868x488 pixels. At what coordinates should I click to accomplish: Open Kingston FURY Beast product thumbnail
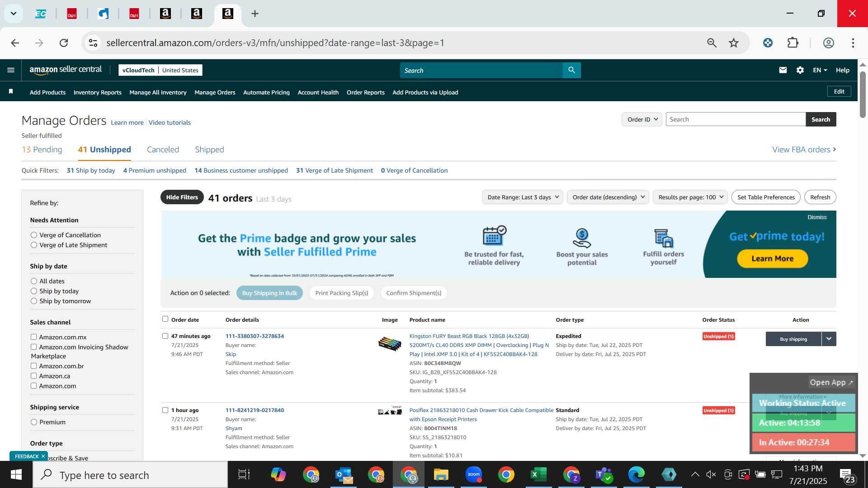pos(390,344)
